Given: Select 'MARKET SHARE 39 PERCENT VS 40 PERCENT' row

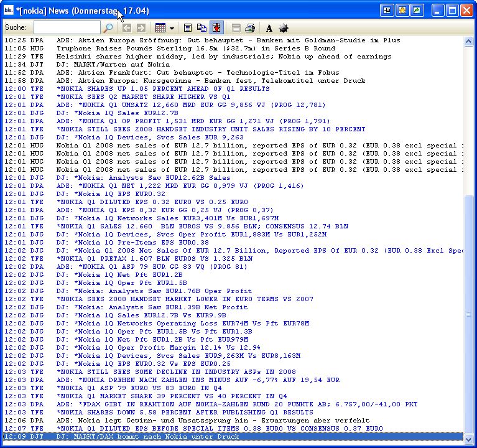Looking at the screenshot, I should [234, 396].
